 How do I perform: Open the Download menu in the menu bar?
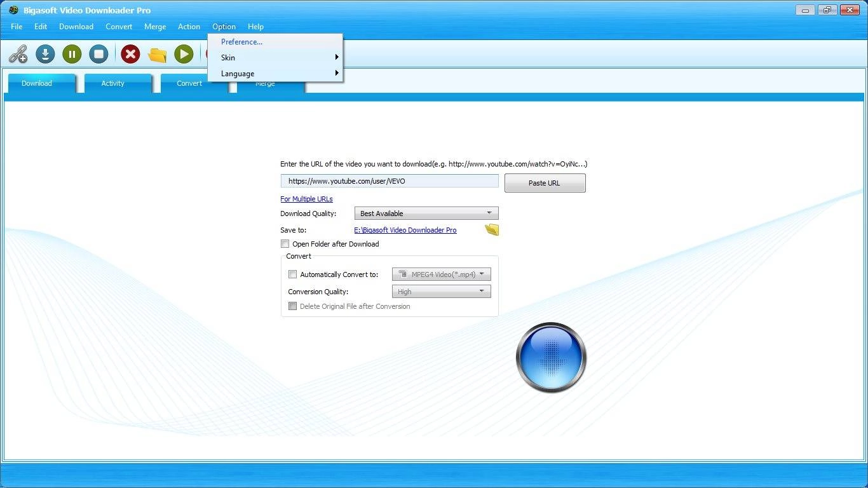tap(76, 27)
